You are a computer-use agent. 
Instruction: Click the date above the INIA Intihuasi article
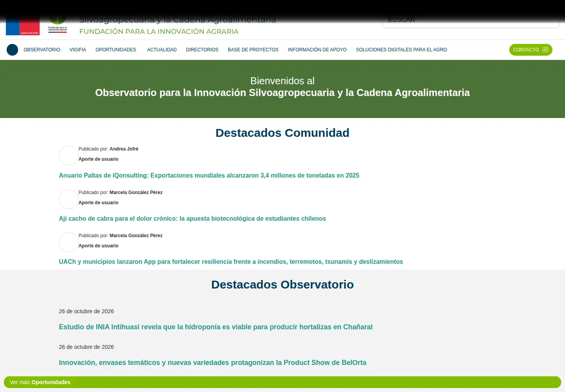tap(86, 311)
